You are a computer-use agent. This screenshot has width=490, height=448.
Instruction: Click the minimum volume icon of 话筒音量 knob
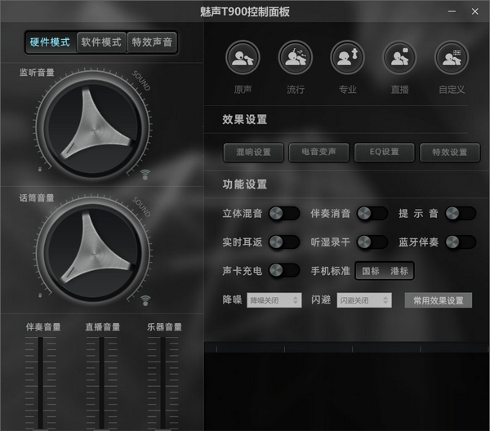40,295
